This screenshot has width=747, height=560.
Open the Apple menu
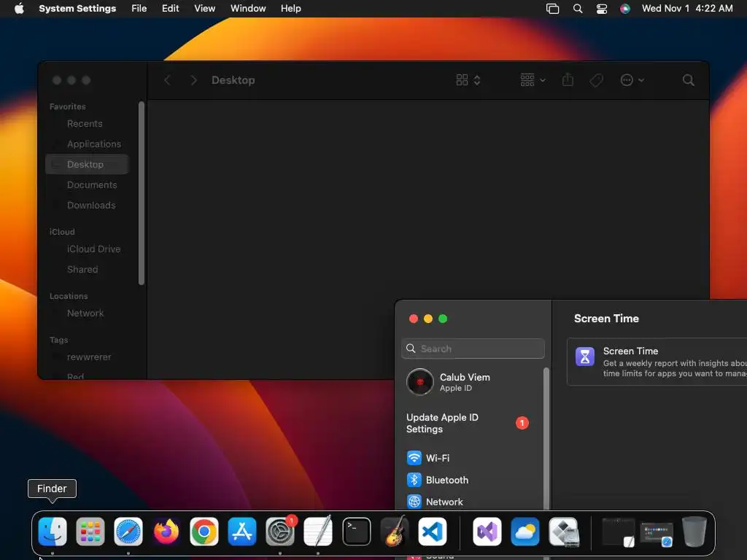pyautogui.click(x=19, y=9)
